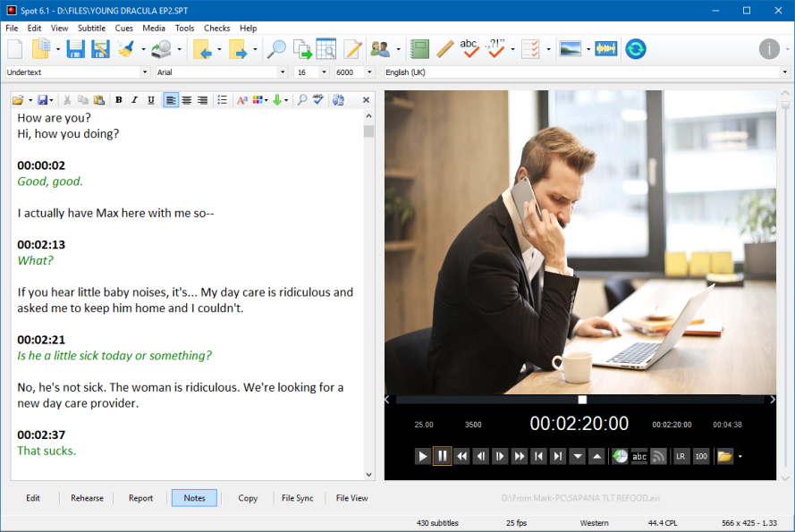Open the Cues menu
The height and width of the screenshot is (532, 795).
pyautogui.click(x=124, y=29)
